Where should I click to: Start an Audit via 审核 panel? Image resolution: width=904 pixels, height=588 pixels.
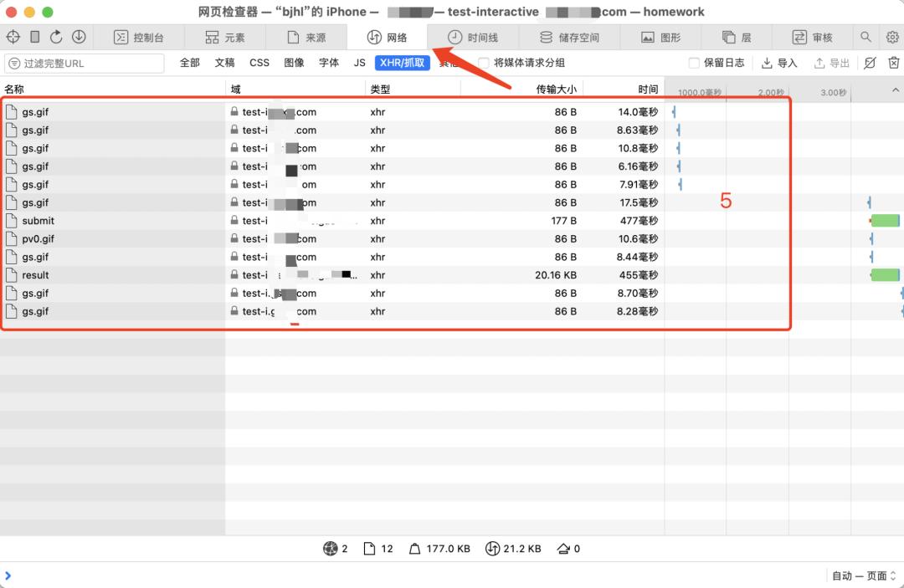tap(814, 37)
